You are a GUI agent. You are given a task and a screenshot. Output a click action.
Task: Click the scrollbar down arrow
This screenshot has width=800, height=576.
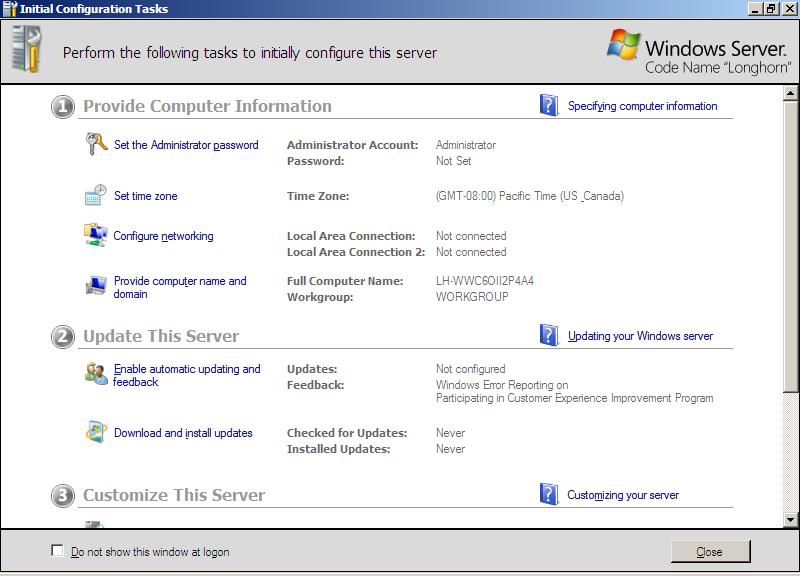tap(790, 520)
